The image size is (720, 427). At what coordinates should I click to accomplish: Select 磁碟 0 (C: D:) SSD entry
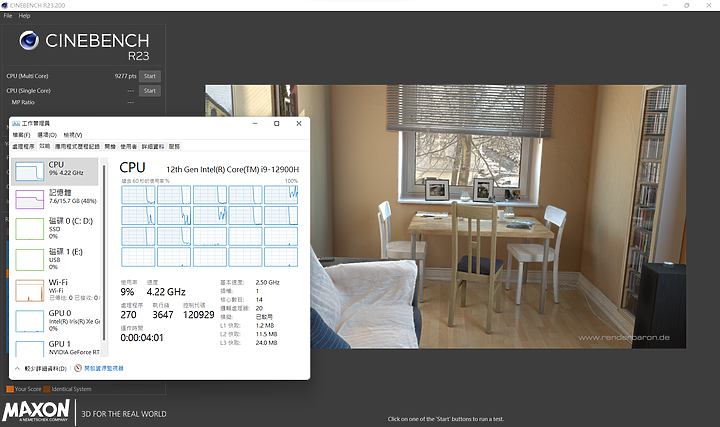click(55, 228)
